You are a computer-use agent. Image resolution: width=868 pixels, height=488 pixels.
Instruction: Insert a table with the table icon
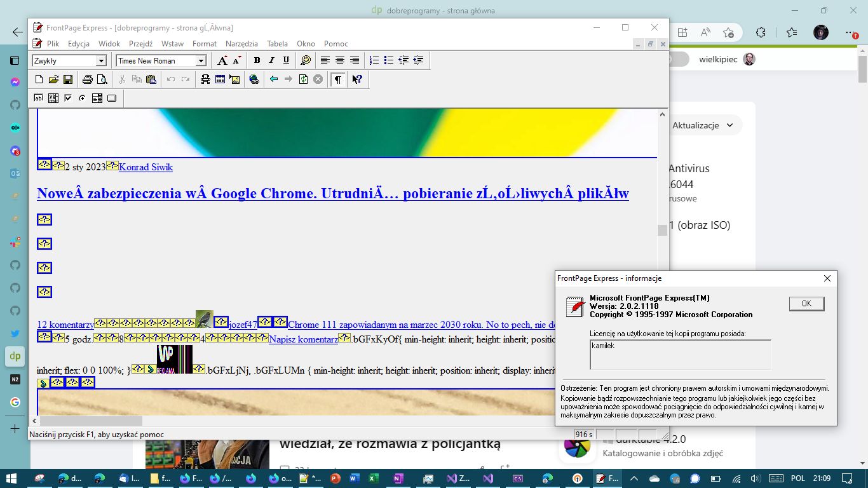(220, 79)
